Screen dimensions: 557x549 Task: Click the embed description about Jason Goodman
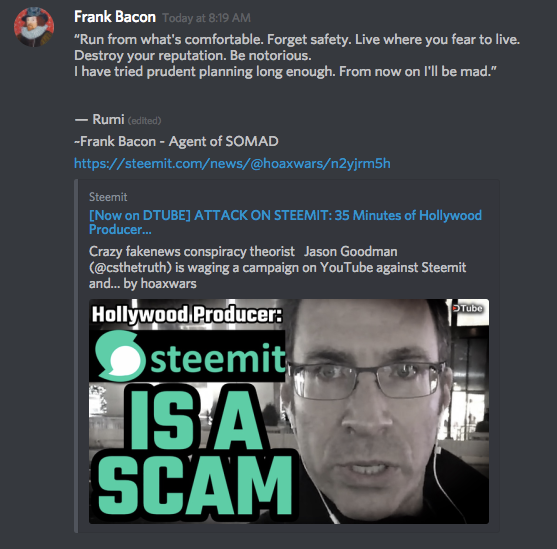(277, 268)
